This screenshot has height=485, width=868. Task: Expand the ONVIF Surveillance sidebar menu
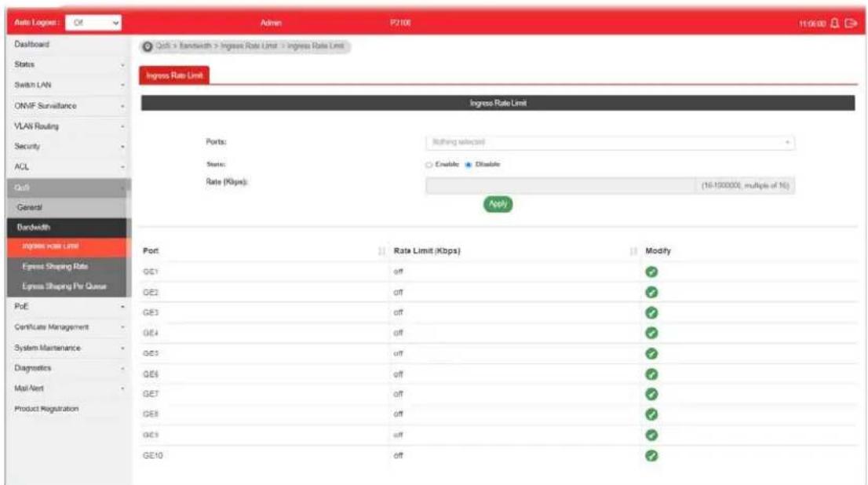click(x=68, y=106)
